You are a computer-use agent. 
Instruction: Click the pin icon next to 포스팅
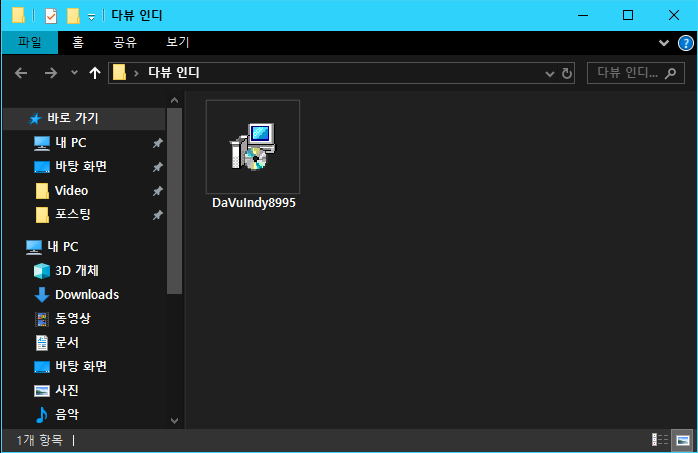tap(158, 215)
